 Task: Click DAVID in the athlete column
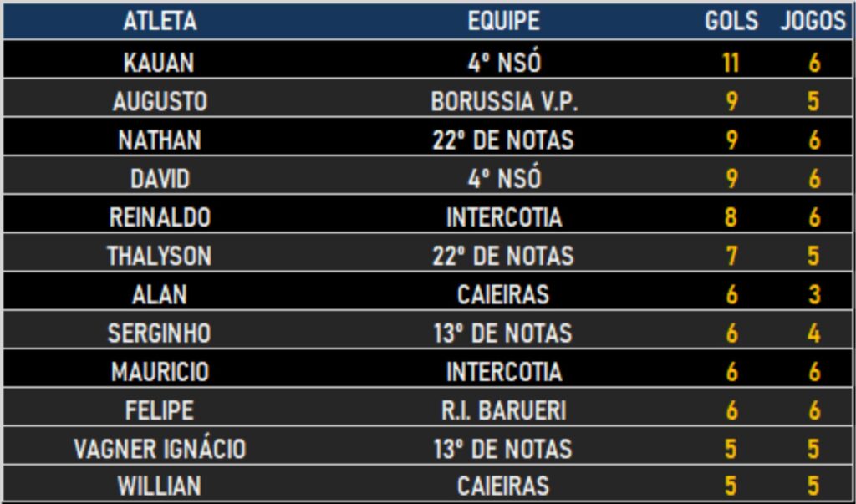click(x=160, y=179)
